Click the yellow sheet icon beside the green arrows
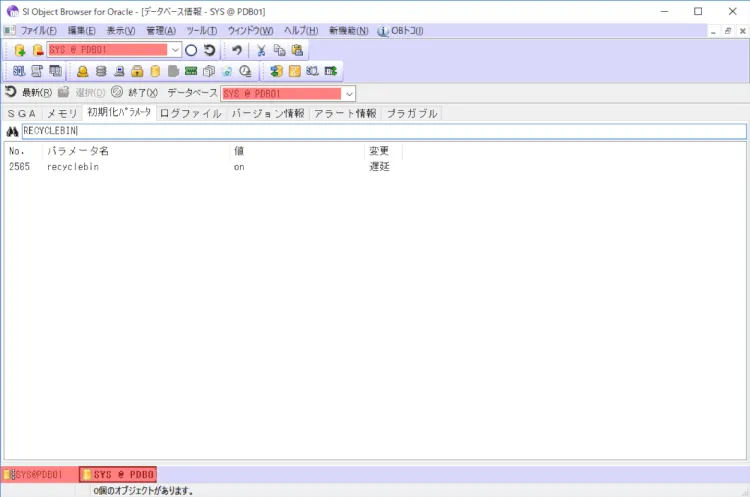The height and width of the screenshot is (497, 750). [295, 71]
